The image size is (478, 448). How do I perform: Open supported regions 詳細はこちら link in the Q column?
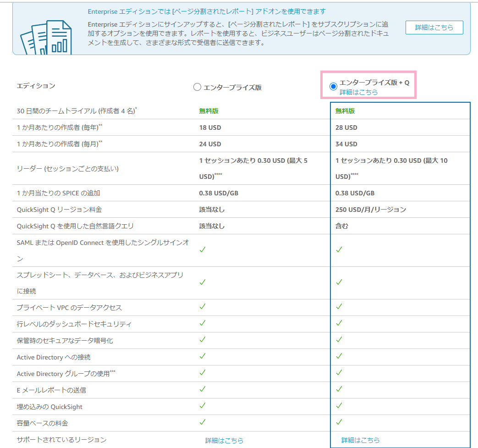pyautogui.click(x=360, y=440)
